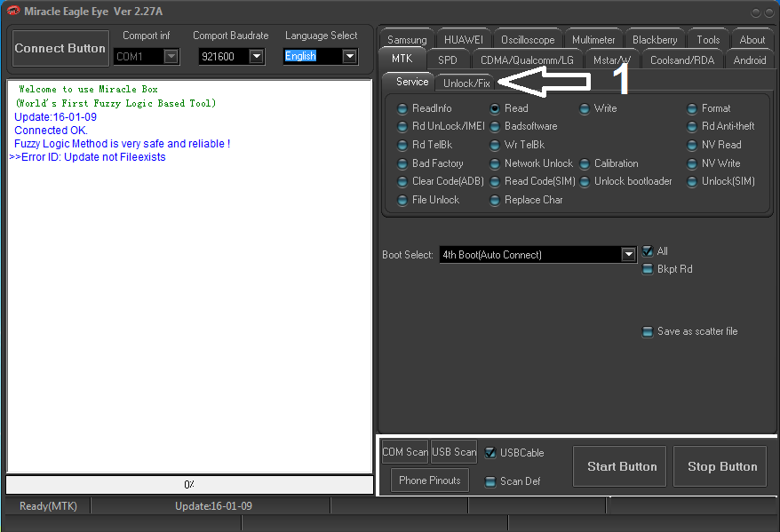Click the COM Scan button
The height and width of the screenshot is (532, 780).
[x=405, y=452]
